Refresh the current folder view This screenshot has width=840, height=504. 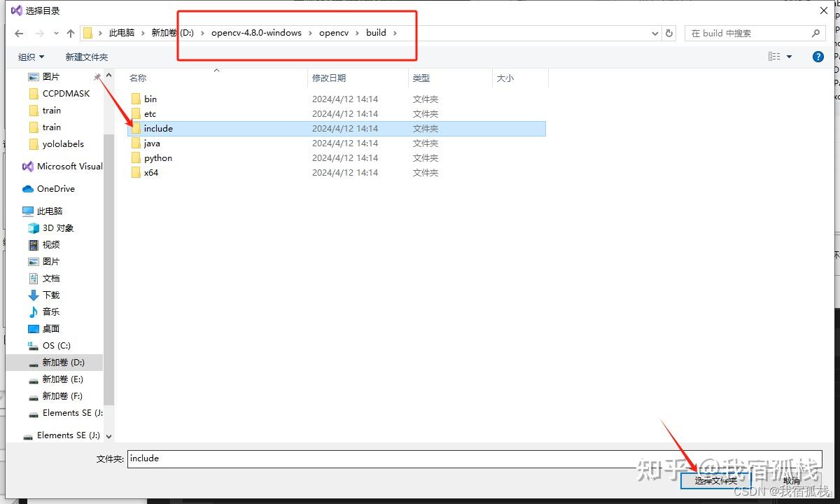[669, 32]
